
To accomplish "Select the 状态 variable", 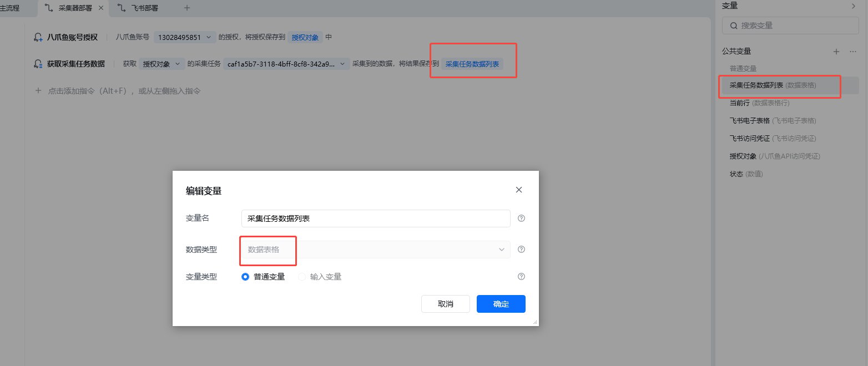I will point(789,174).
